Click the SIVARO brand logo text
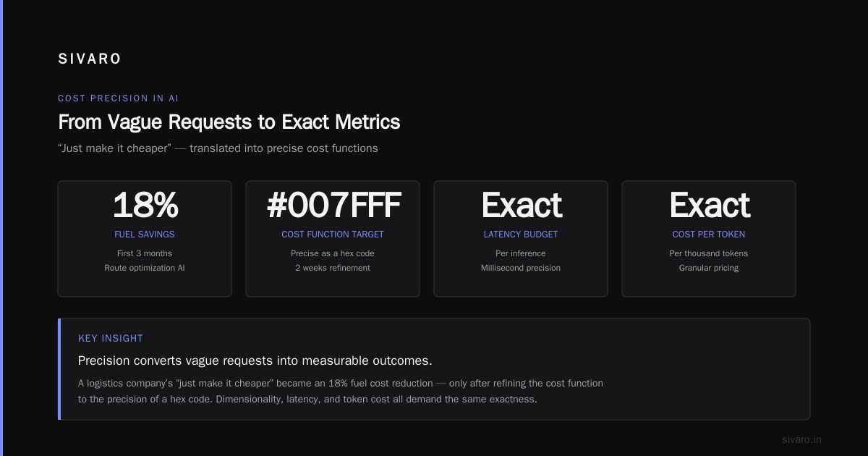The width and height of the screenshot is (868, 456). pos(90,59)
